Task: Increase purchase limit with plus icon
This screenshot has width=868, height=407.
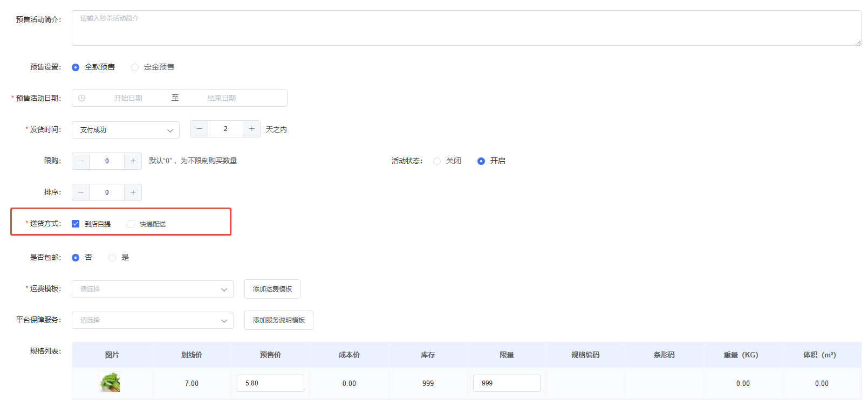Action: click(x=133, y=161)
